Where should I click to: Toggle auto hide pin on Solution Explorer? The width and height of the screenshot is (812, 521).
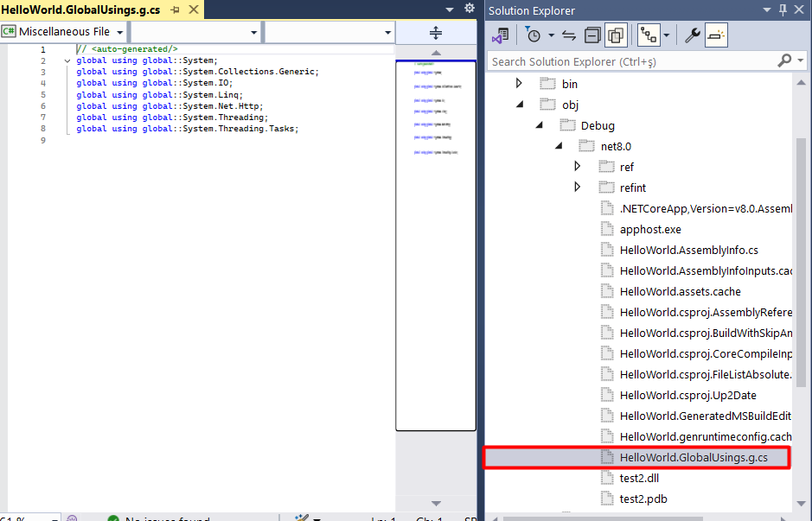783,10
